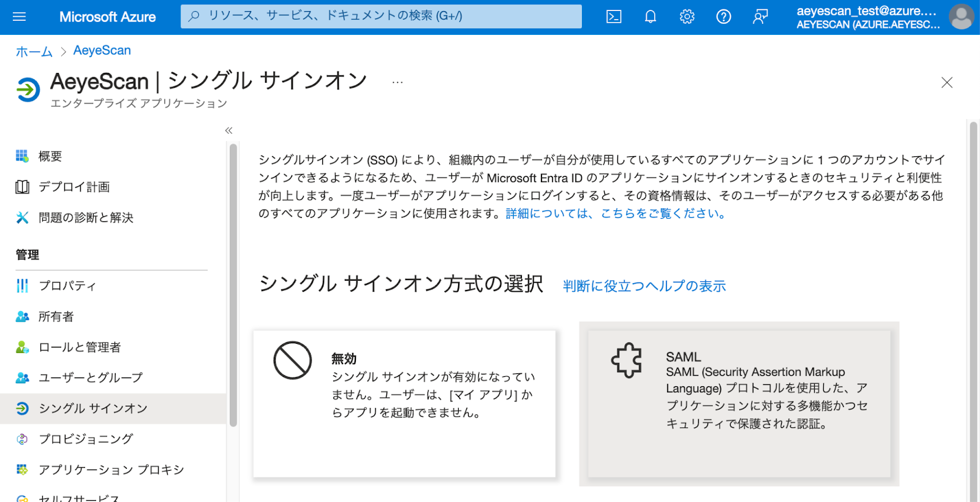Click the left menu scrollbar
This screenshot has width=980, height=502.
pos(233,285)
